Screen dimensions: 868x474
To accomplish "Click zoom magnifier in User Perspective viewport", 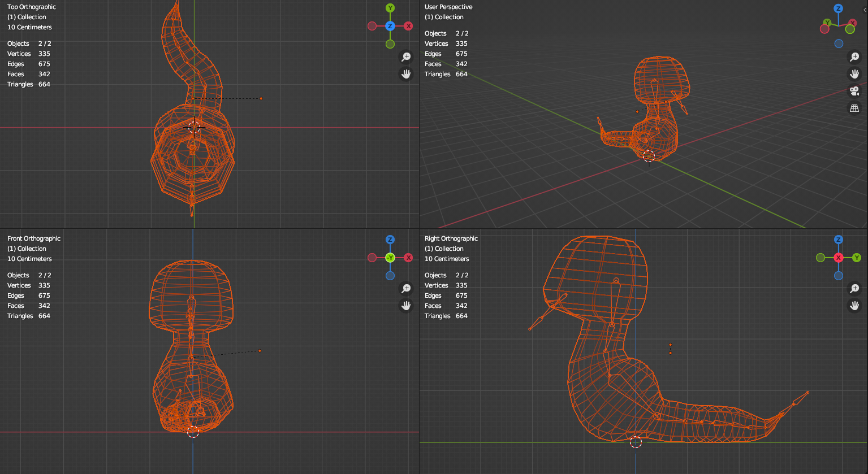I will [854, 56].
